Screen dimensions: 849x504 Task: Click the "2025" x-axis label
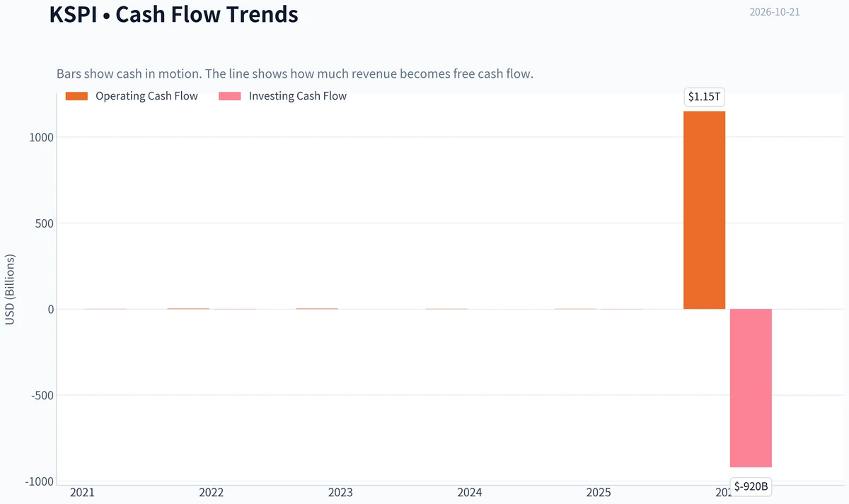(599, 493)
